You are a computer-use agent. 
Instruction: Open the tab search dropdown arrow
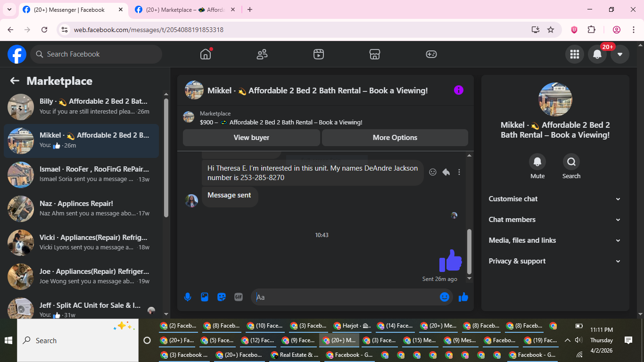click(x=9, y=9)
